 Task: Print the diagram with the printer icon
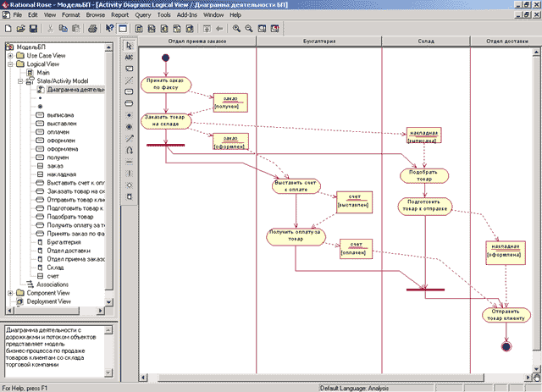click(x=92, y=29)
